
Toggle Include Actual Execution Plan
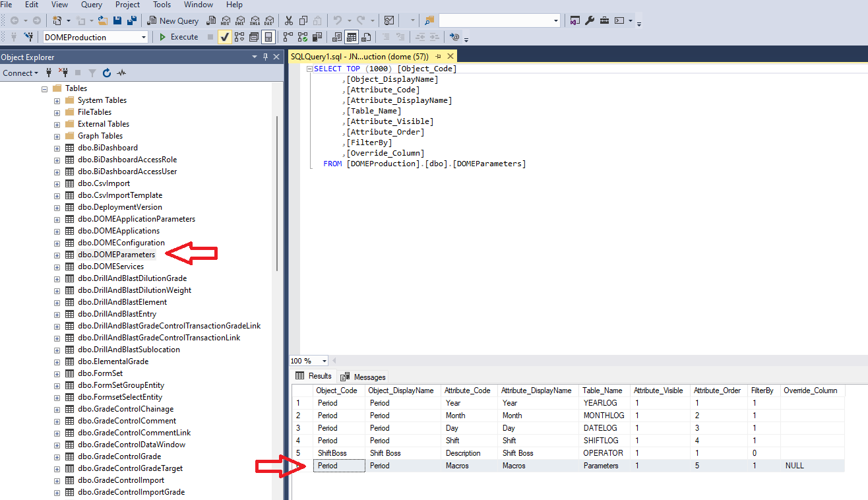pyautogui.click(x=288, y=37)
